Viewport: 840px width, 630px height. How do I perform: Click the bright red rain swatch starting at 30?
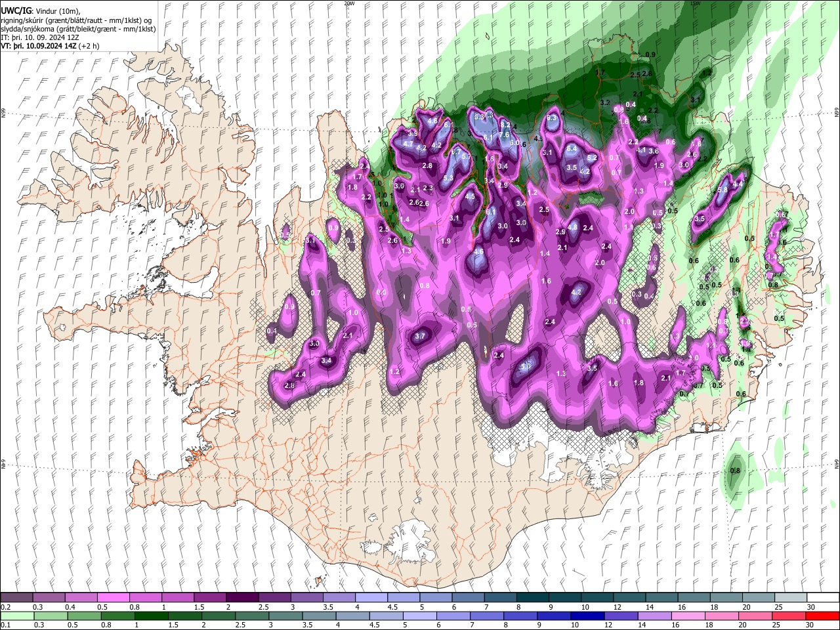(x=822, y=616)
